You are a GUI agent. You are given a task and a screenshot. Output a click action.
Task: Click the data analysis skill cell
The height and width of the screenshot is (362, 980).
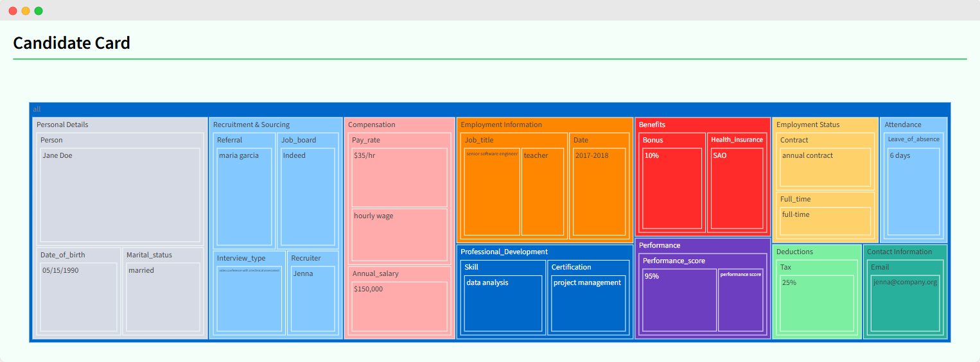[503, 303]
